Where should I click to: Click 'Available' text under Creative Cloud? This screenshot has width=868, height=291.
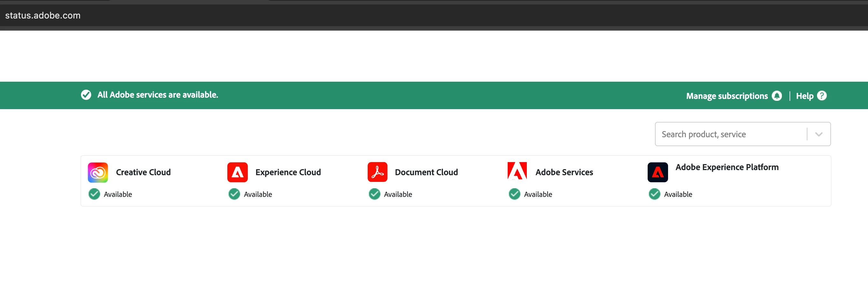point(118,195)
